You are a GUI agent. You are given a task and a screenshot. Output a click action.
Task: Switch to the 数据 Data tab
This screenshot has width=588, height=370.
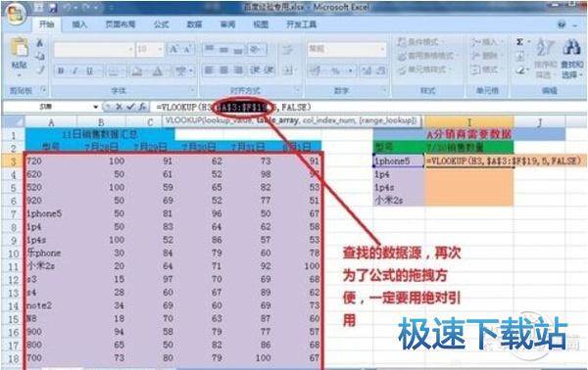tap(194, 25)
